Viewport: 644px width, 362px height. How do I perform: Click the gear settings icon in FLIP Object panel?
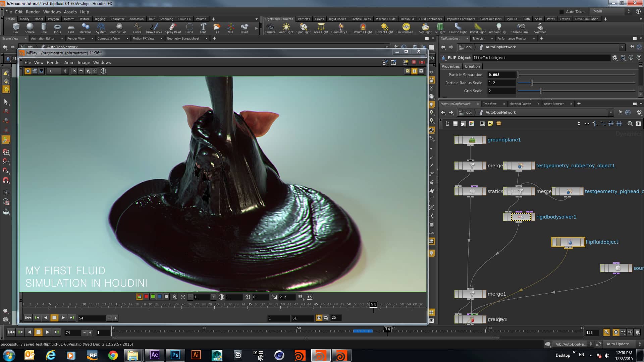click(x=615, y=58)
